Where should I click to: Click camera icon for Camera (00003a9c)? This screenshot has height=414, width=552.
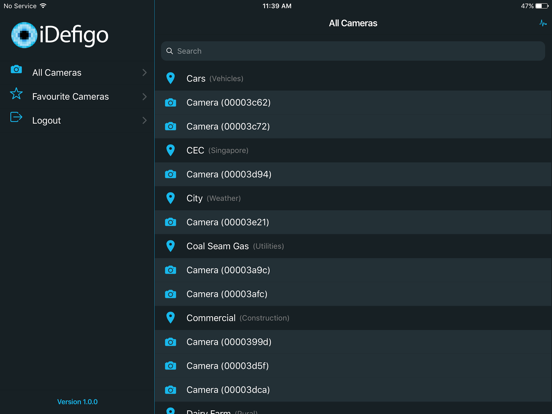click(x=170, y=270)
